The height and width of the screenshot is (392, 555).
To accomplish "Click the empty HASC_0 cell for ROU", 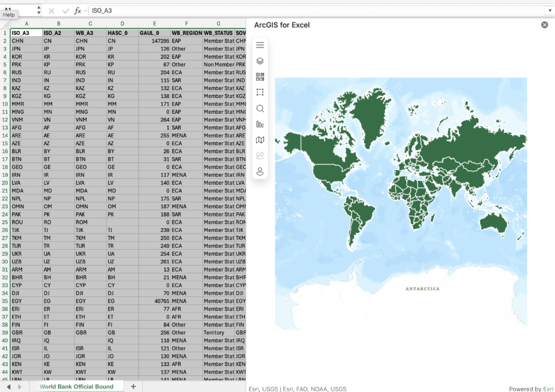I will [x=123, y=222].
